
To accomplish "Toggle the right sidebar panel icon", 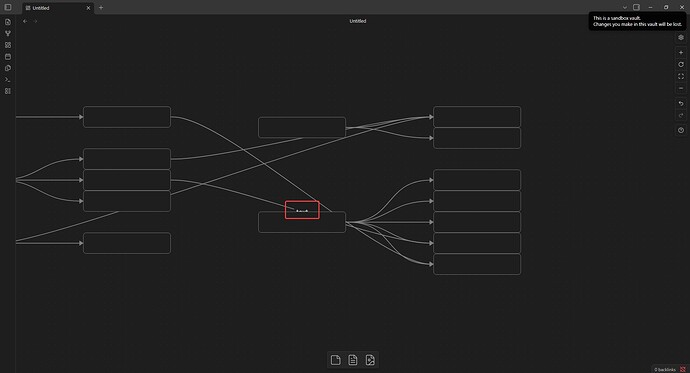I will pyautogui.click(x=636, y=7).
